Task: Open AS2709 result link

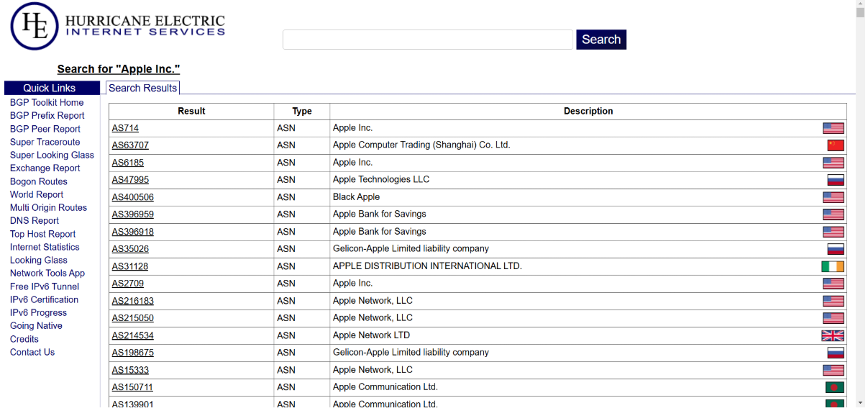Action: coord(128,284)
